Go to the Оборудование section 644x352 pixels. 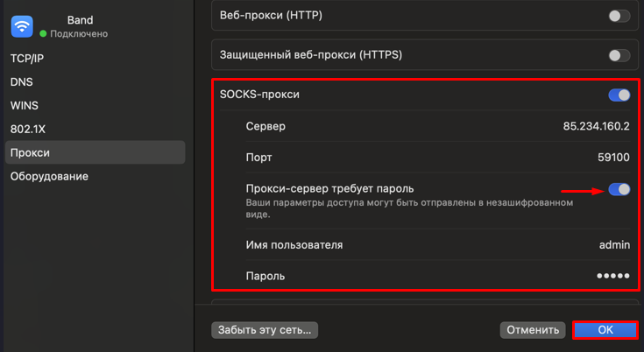click(49, 176)
